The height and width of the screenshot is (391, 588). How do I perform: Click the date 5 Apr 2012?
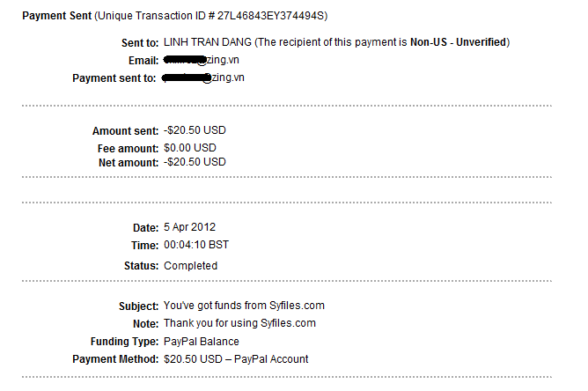(x=189, y=227)
